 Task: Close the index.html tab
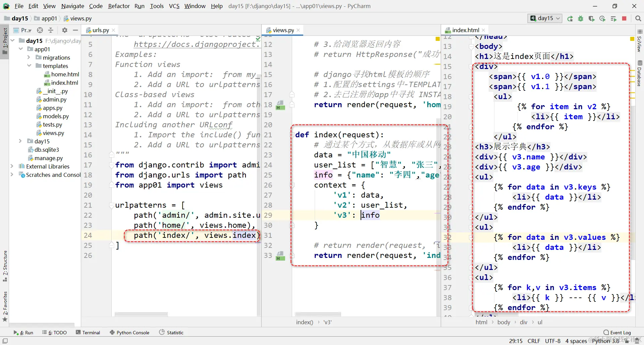(x=483, y=30)
